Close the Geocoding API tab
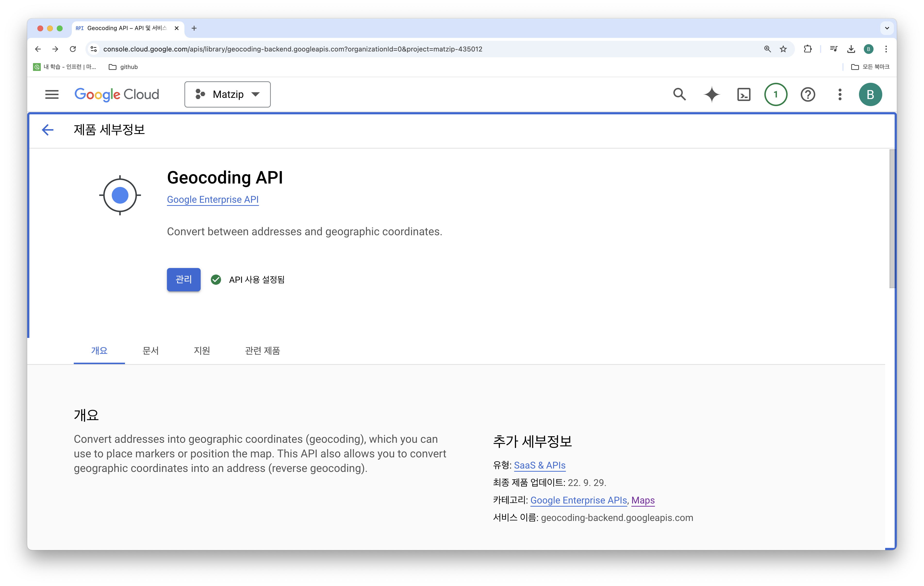The width and height of the screenshot is (924, 586). coord(176,28)
